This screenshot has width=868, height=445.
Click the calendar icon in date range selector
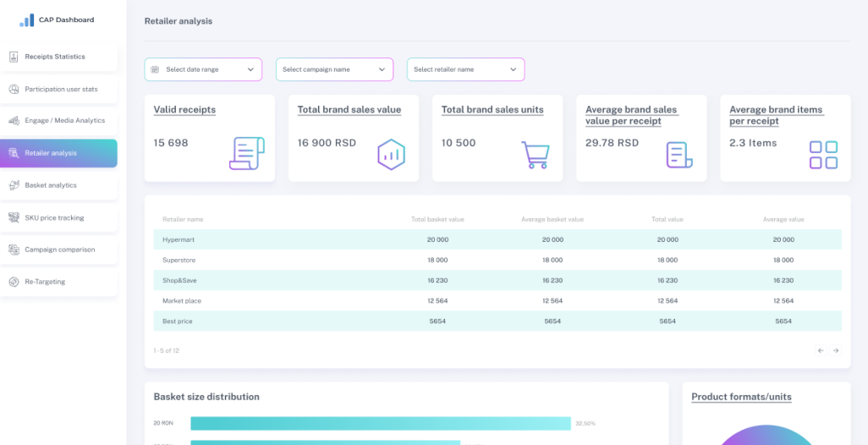click(x=155, y=69)
